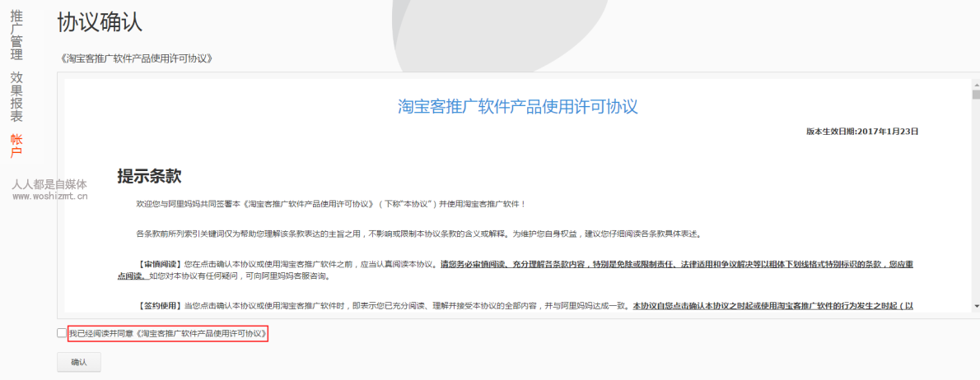Viewport: 980px width, 380px height.
Task: Click the blue agreement title 淘宝客推广软件产品使用许可协议
Action: click(x=517, y=106)
